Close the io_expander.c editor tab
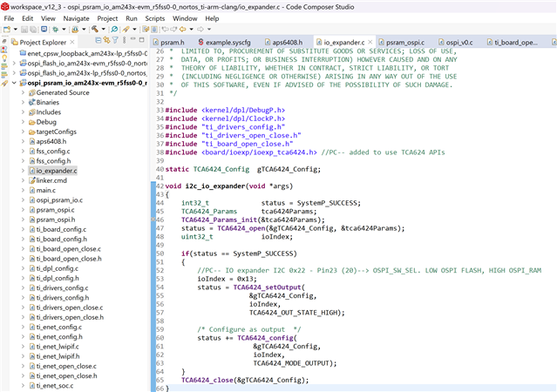557x392 pixels. click(370, 43)
